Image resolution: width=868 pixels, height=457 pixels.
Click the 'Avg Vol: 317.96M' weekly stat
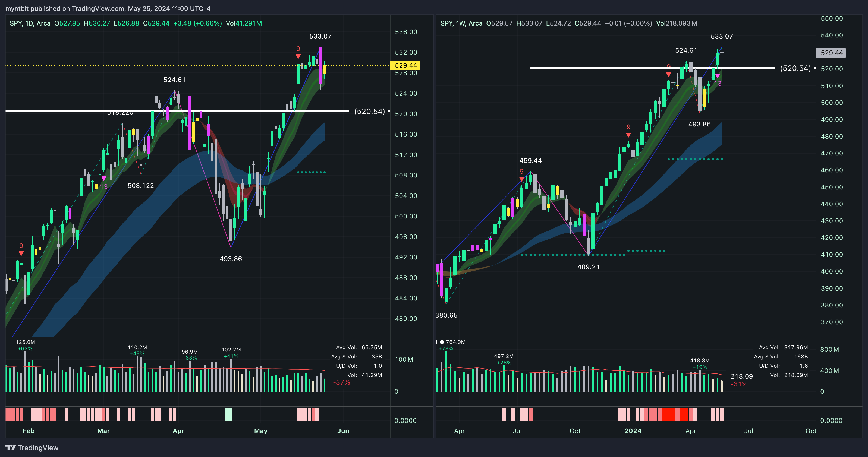[x=784, y=348]
